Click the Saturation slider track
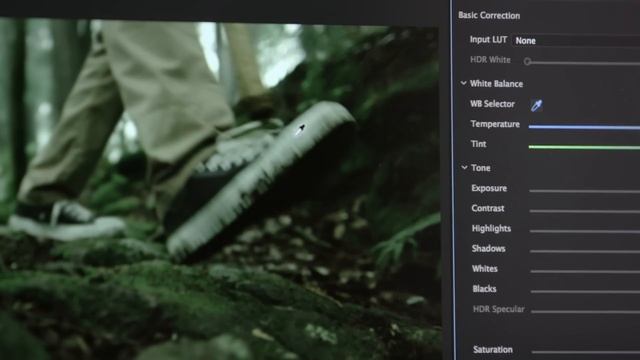This screenshot has width=640, height=360. click(586, 351)
